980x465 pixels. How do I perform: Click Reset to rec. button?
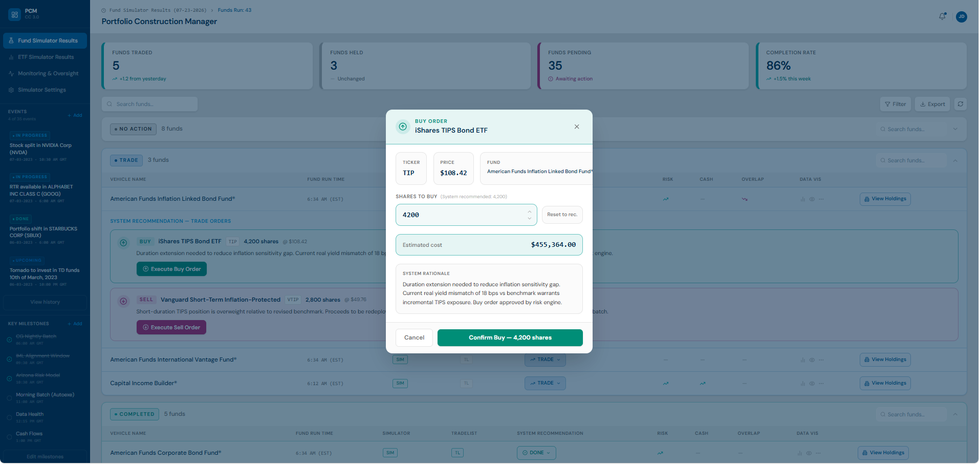click(562, 215)
